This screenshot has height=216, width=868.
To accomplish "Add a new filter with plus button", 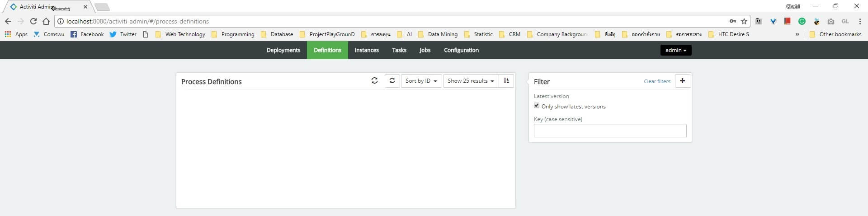I will [682, 81].
